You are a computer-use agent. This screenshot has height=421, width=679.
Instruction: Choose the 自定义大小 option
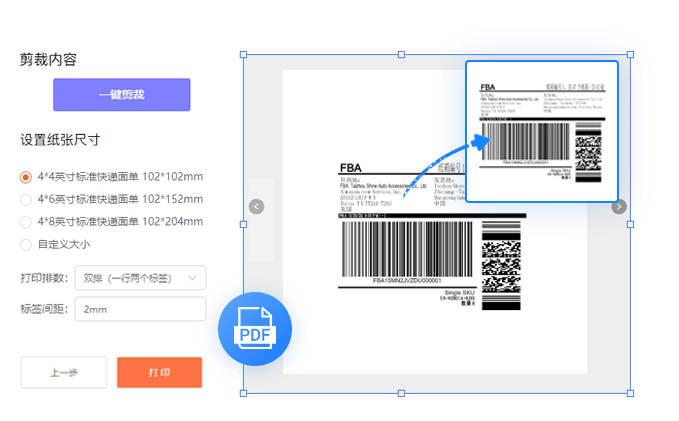tap(26, 245)
